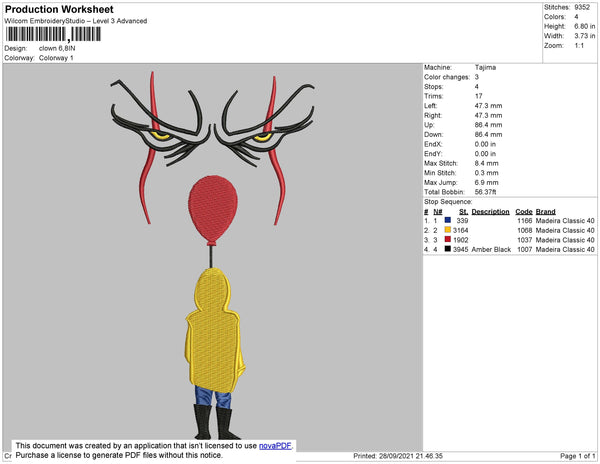The height and width of the screenshot is (464, 600).
Task: Select the blue color swatch for stop 1
Action: click(448, 220)
